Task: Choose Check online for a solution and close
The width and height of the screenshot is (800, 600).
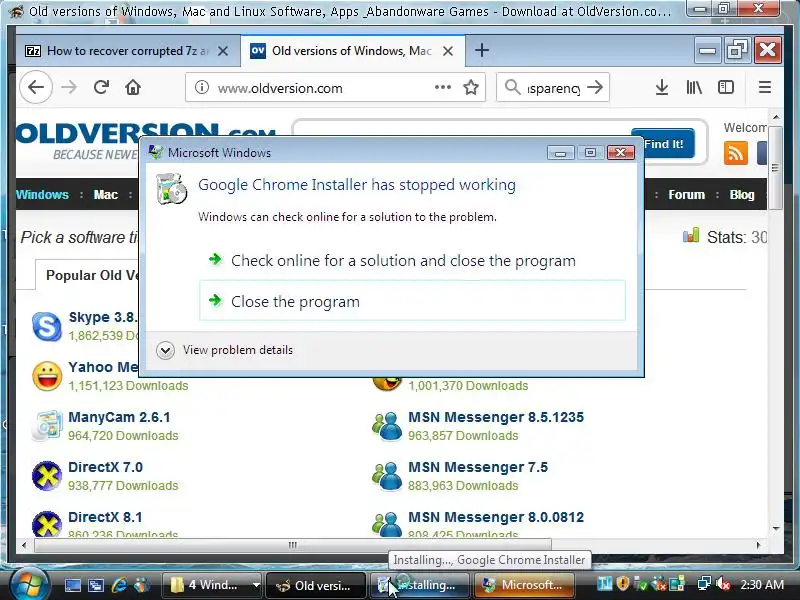Action: (412, 261)
